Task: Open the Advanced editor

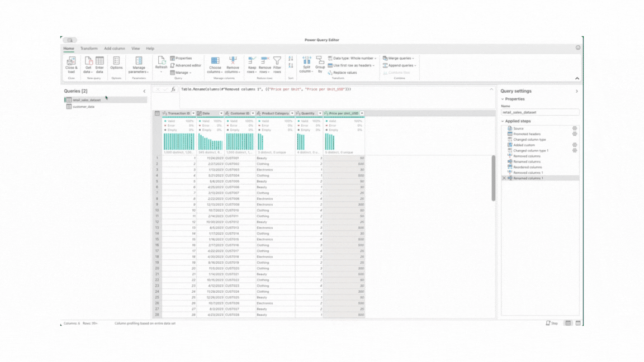Action: pos(186,65)
